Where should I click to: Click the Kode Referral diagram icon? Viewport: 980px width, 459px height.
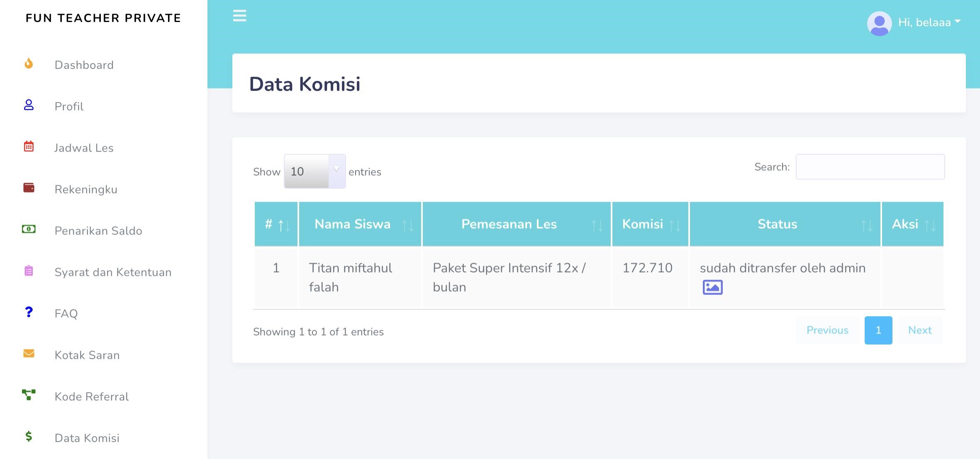(29, 395)
